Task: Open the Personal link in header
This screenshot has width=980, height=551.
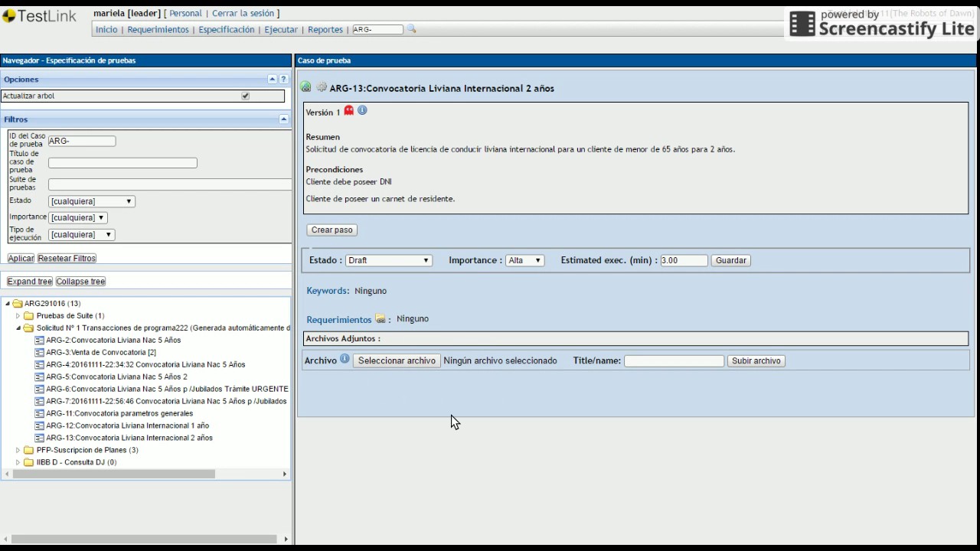Action: [186, 13]
